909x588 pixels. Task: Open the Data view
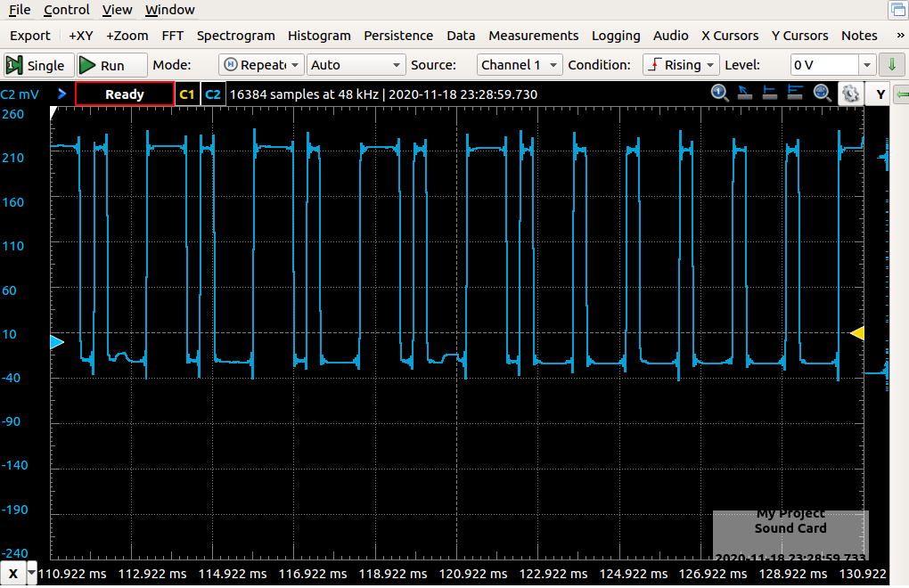(461, 36)
